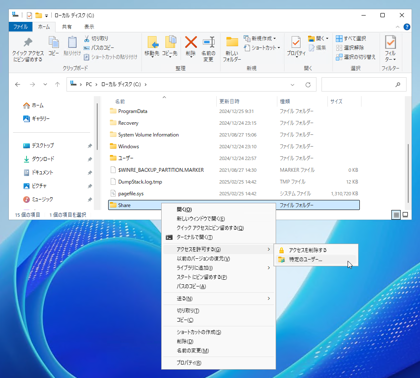The height and width of the screenshot is (378, 420).
Task: Choose Properties (プロパティ) in the context menu
Action: click(x=219, y=363)
